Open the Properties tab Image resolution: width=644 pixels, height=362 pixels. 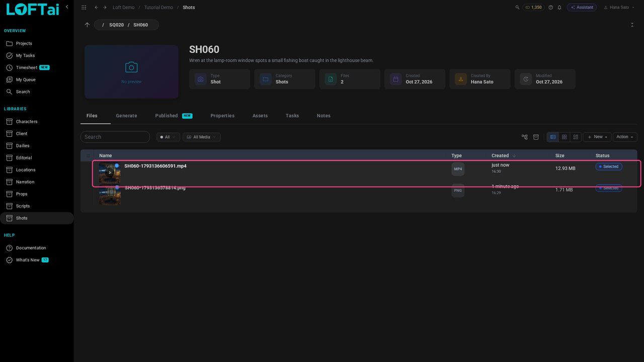222,116
